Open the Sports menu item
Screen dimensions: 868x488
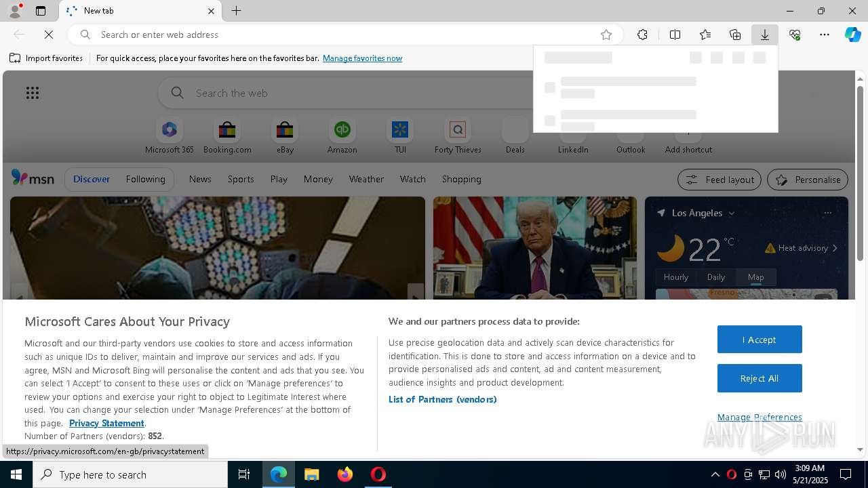pos(241,179)
